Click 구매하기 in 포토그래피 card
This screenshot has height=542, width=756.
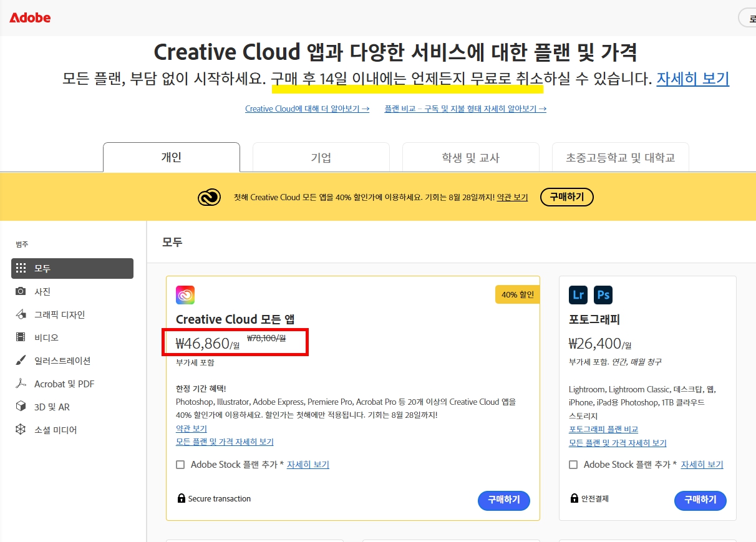(700, 500)
